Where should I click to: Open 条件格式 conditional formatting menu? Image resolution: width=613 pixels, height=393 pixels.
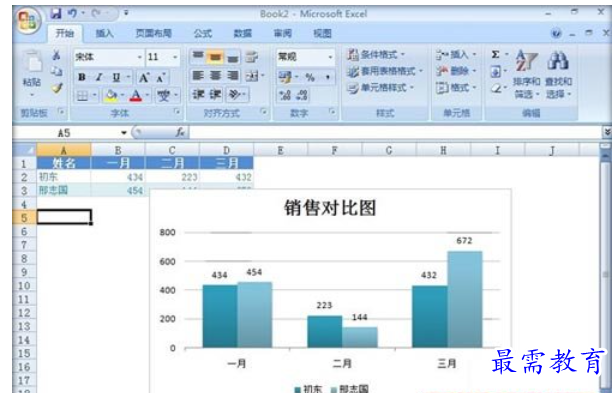(x=376, y=54)
